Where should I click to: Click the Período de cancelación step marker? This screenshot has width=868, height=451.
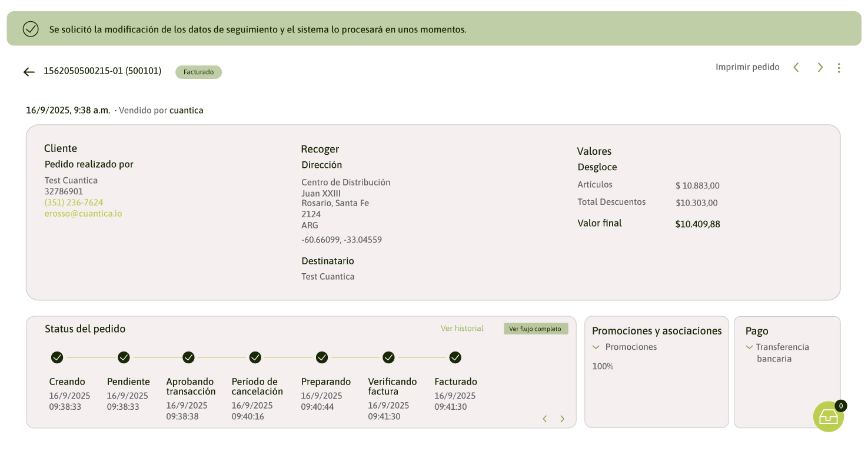tap(255, 357)
